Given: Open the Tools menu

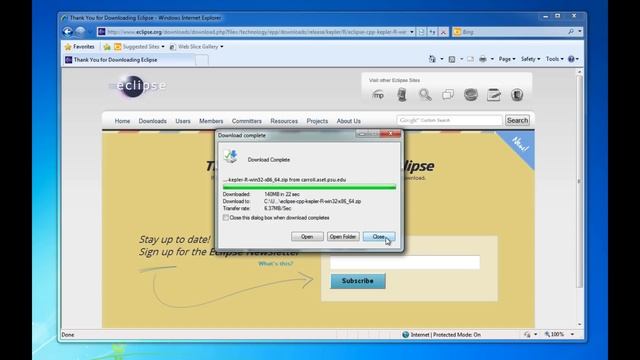Looking at the screenshot, I should (x=554, y=59).
